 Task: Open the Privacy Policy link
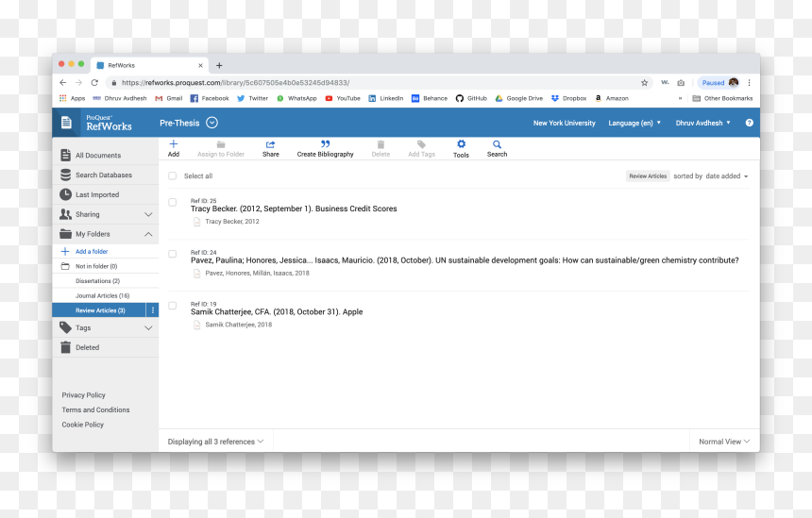click(x=83, y=395)
